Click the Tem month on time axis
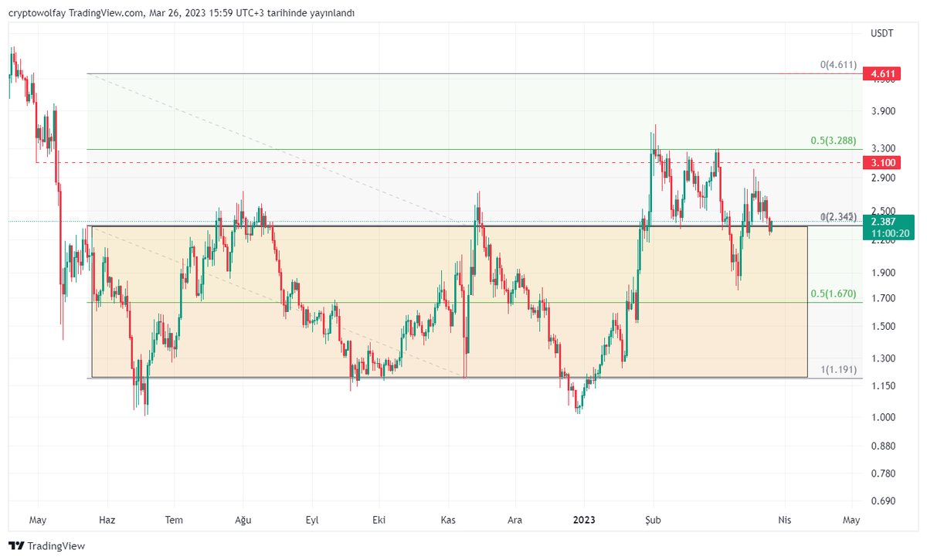The image size is (927, 560). (x=175, y=520)
